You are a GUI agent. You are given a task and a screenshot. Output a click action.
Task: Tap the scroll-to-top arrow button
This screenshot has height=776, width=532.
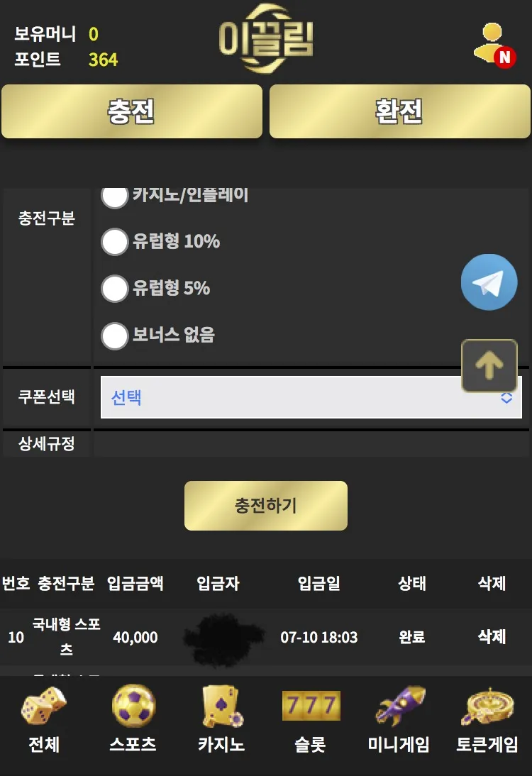(489, 366)
